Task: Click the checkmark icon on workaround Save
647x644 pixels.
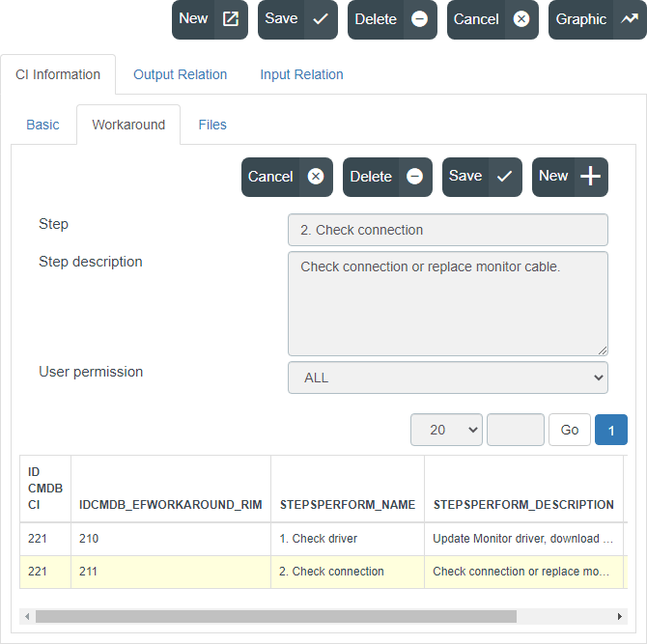Action: tap(505, 177)
